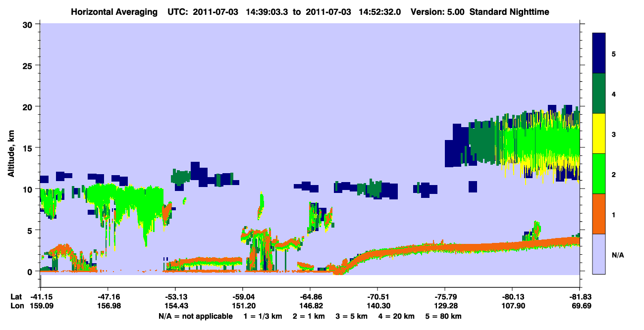
Task: Click the bright green color bar segment labeled 2
Action: 599,174
